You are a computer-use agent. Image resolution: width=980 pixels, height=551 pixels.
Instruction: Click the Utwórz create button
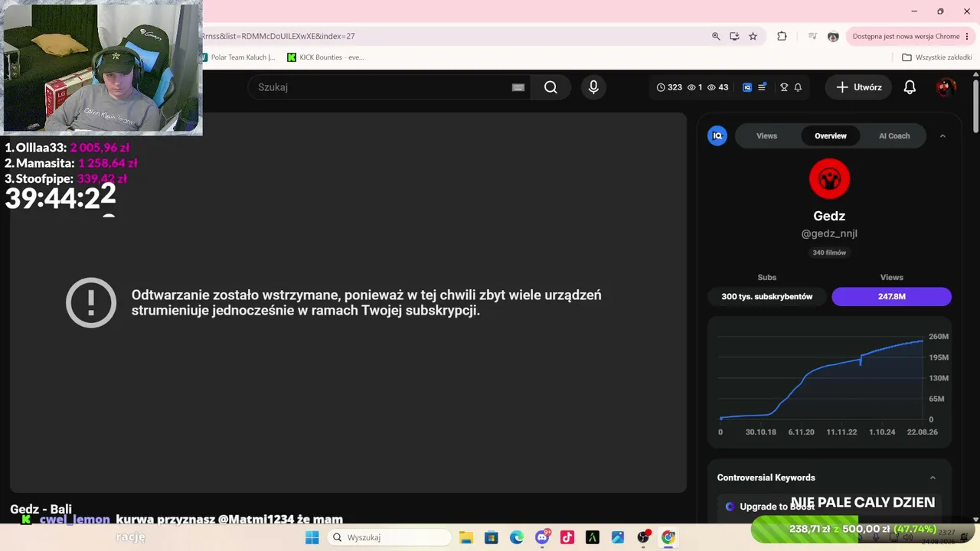859,87
